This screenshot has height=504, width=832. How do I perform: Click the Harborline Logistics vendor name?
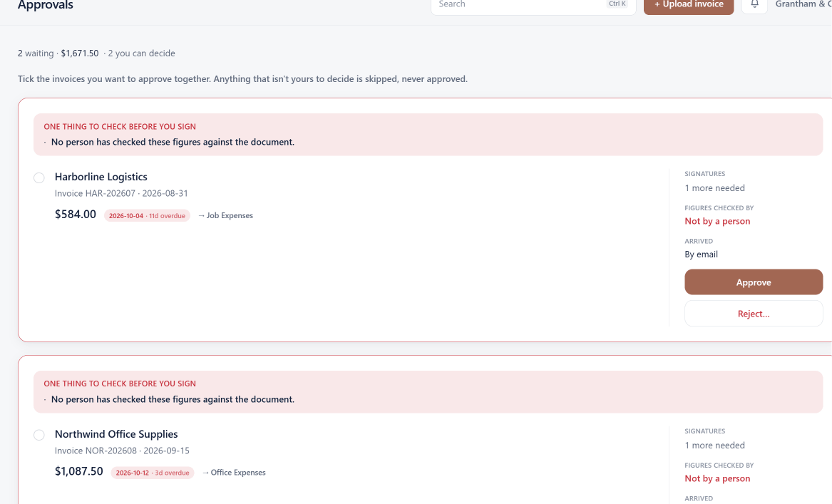click(x=101, y=177)
